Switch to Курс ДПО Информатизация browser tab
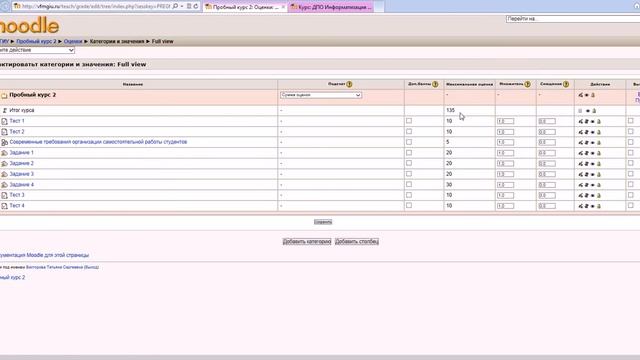The image size is (640, 360). [x=331, y=7]
